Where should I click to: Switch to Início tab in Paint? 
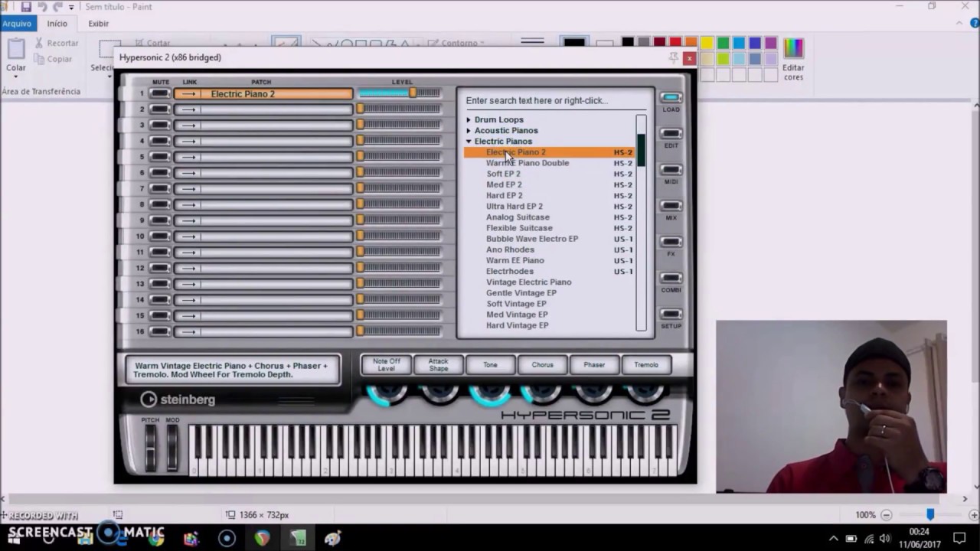(x=57, y=24)
